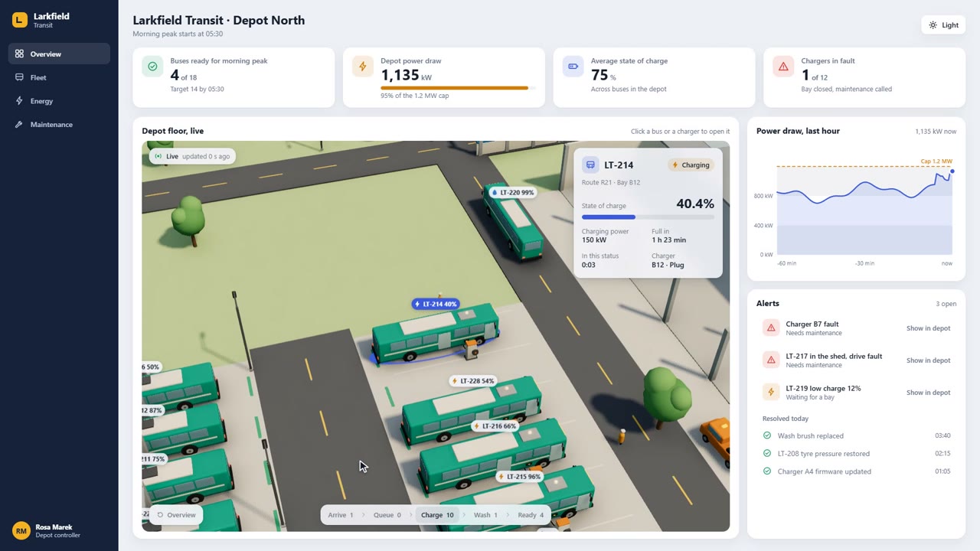
Task: Click the depot power draw lightning icon
Action: coord(363,67)
